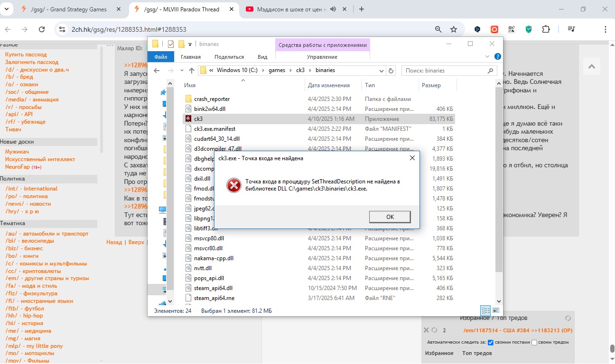The height and width of the screenshot is (364, 615).
Task: Refresh the Избранное / Топ тредов panel
Action: (x=568, y=318)
